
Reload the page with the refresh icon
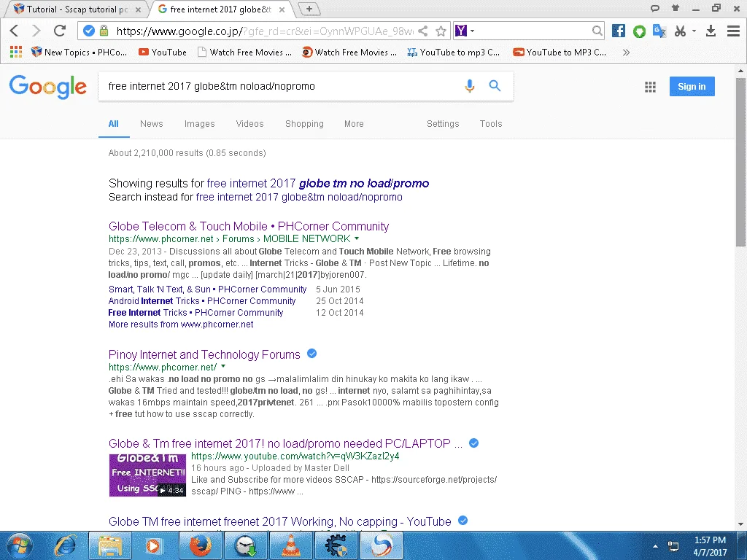(x=60, y=31)
